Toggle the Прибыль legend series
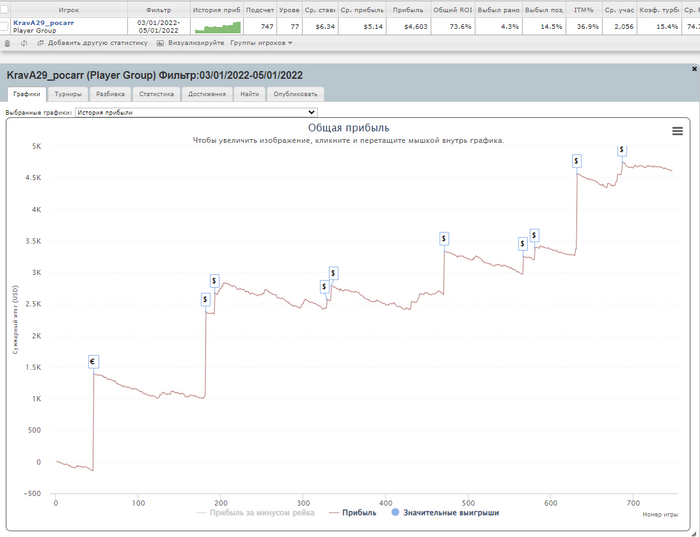The image size is (700, 537). coord(353,513)
